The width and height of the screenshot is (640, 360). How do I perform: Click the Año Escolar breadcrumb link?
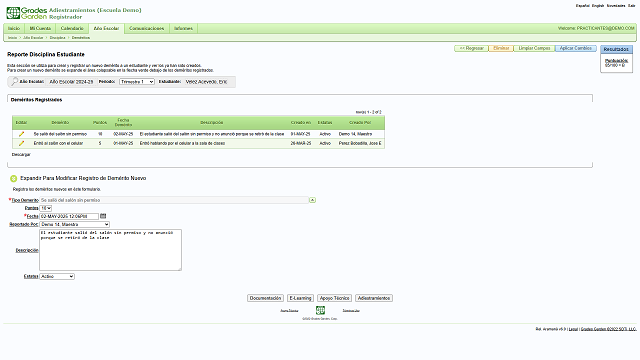pyautogui.click(x=33, y=38)
